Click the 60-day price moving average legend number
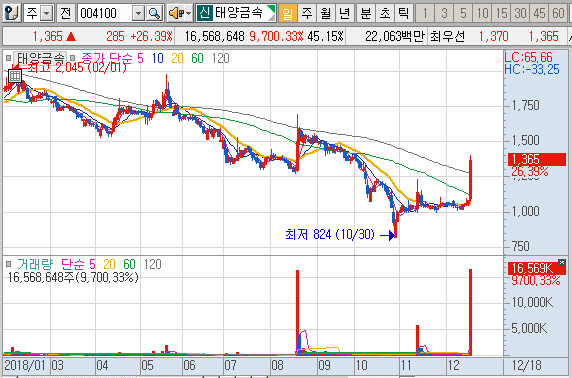The image size is (572, 378). coord(197,58)
